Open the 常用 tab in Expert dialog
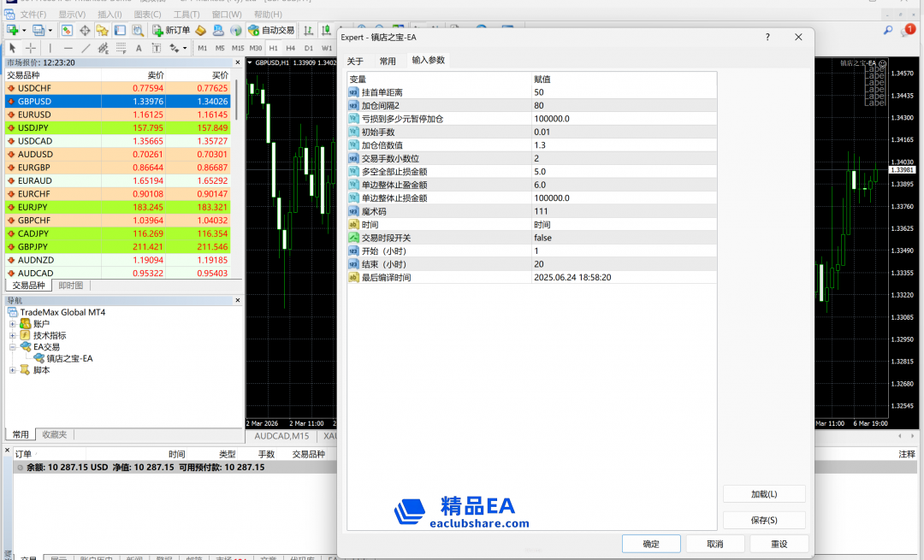The width and height of the screenshot is (924, 560). point(388,61)
